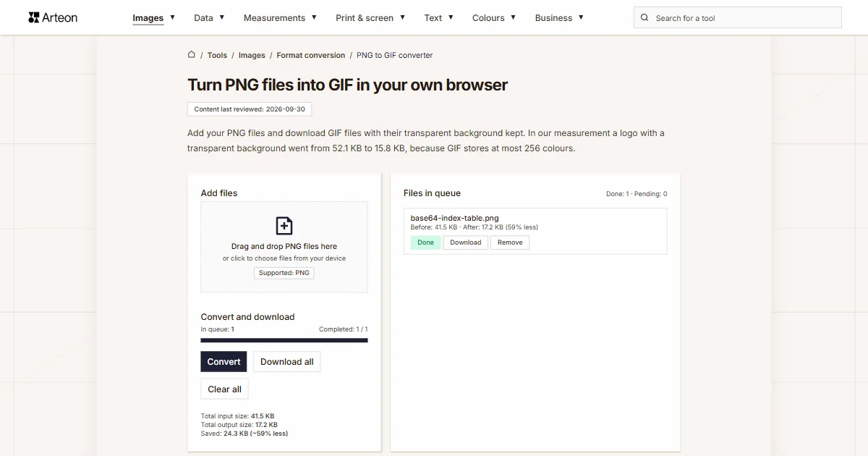Click the 'Convert and download' heading
Viewport: 868px width, 456px height.
pyautogui.click(x=248, y=317)
